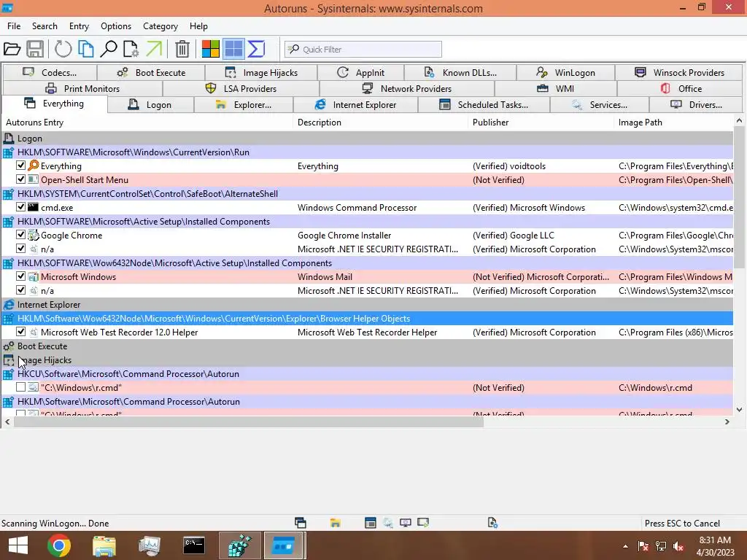Select the Browser Helper Objects registry row
The width and height of the screenshot is (747, 560).
[368, 319]
